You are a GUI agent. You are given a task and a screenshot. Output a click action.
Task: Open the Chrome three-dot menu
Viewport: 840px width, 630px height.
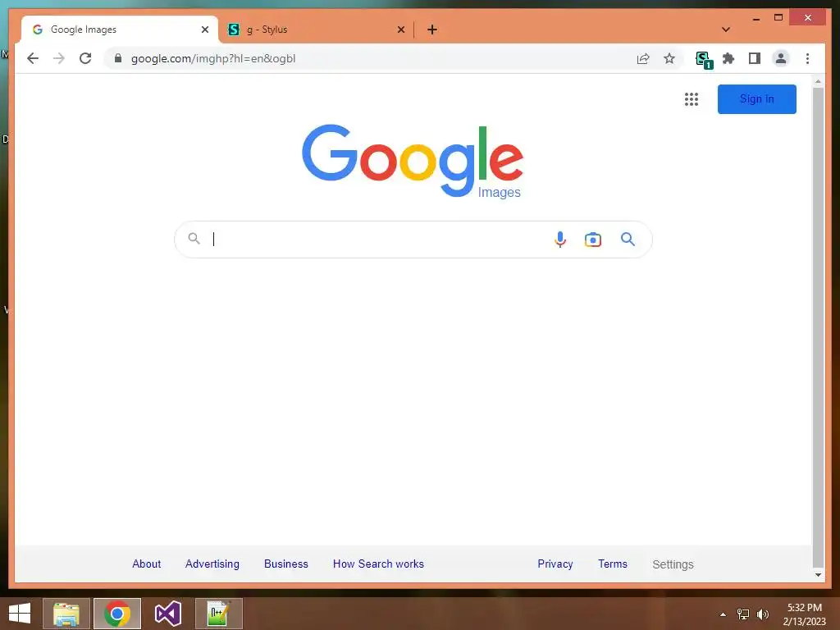[807, 58]
